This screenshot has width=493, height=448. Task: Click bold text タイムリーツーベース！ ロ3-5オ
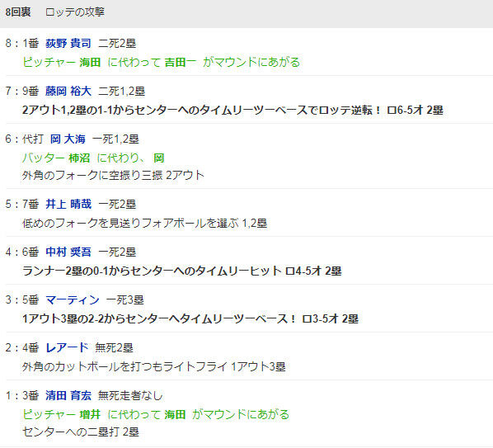tap(190, 319)
